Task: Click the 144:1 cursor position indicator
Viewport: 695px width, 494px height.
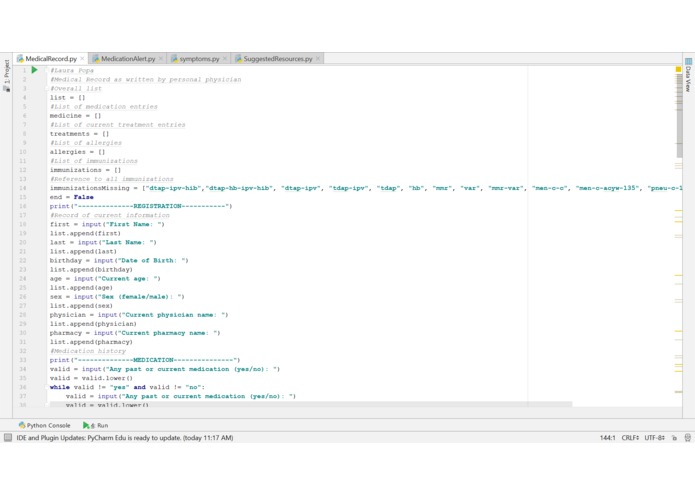Action: (607, 438)
